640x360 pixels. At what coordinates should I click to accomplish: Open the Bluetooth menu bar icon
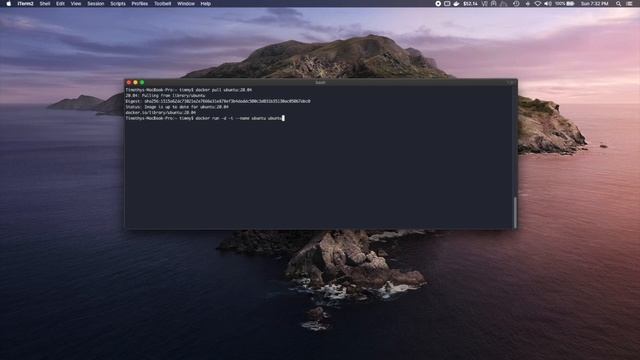pos(527,4)
